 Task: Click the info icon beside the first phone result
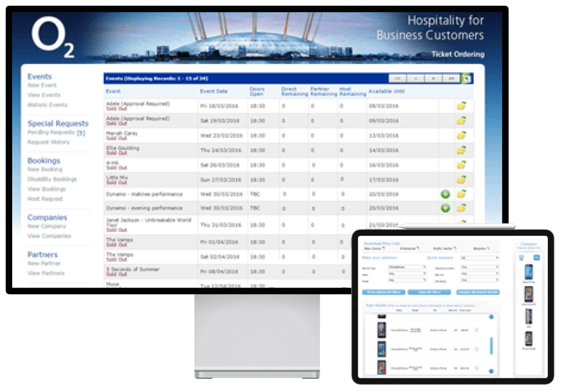pos(476,330)
